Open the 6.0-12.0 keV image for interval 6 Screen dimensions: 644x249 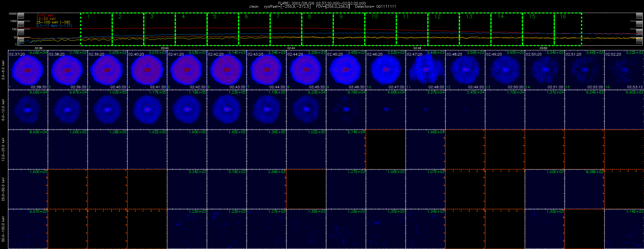click(x=227, y=110)
